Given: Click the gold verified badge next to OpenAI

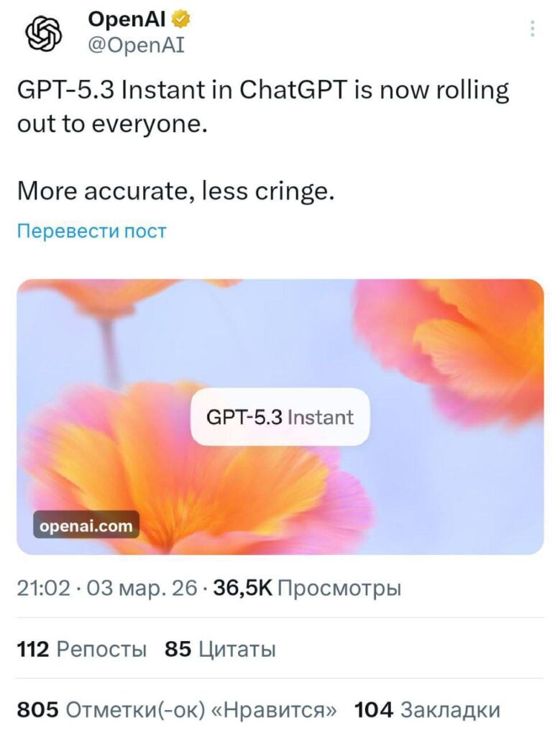Looking at the screenshot, I should point(179,20).
